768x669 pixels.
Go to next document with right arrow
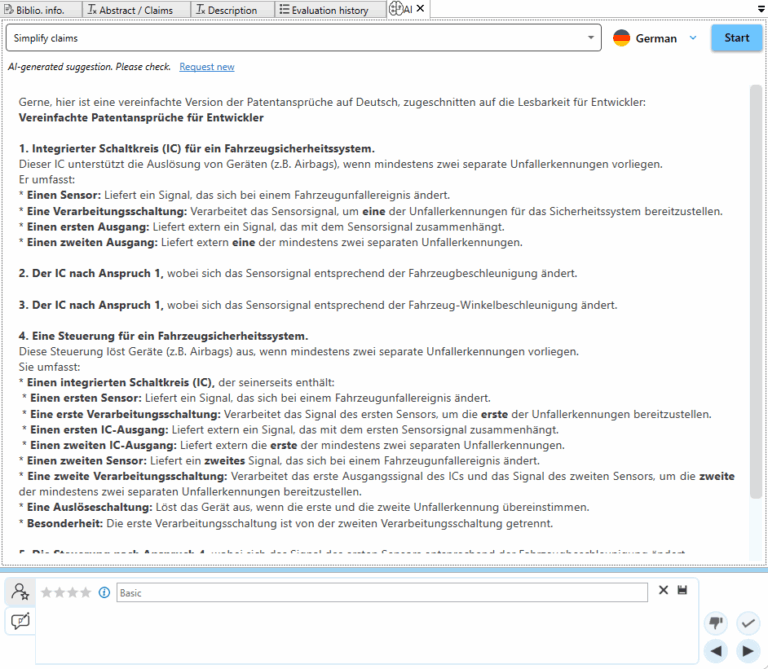(x=748, y=651)
